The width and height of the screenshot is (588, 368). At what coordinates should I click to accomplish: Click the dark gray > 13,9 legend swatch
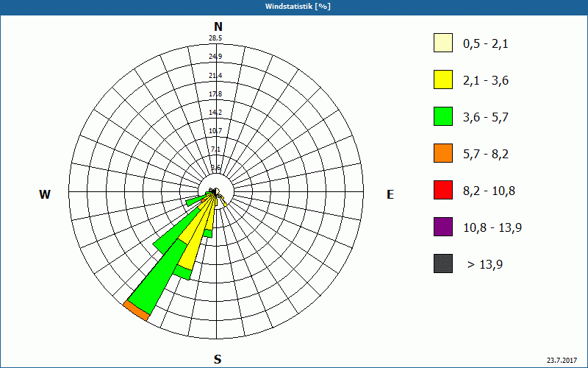click(443, 263)
